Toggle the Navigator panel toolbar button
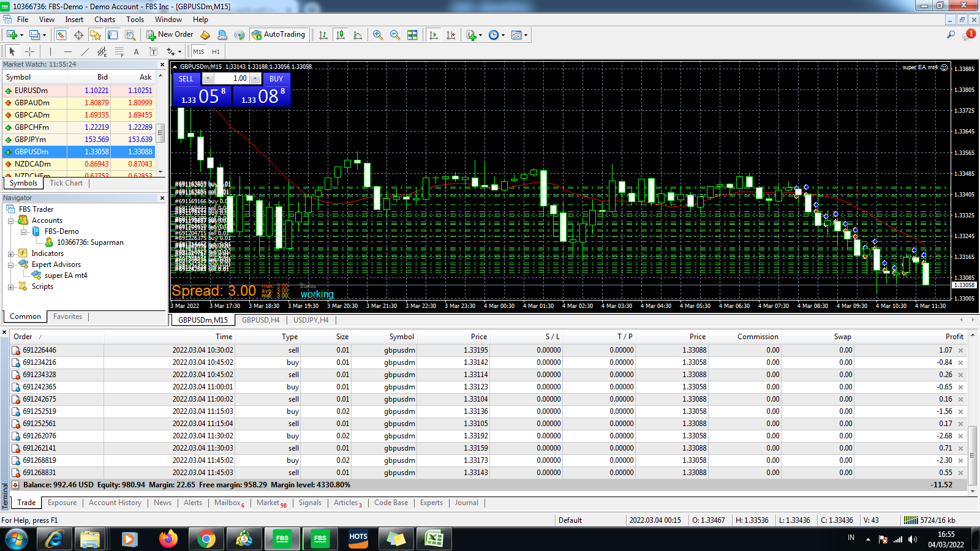 click(x=96, y=35)
